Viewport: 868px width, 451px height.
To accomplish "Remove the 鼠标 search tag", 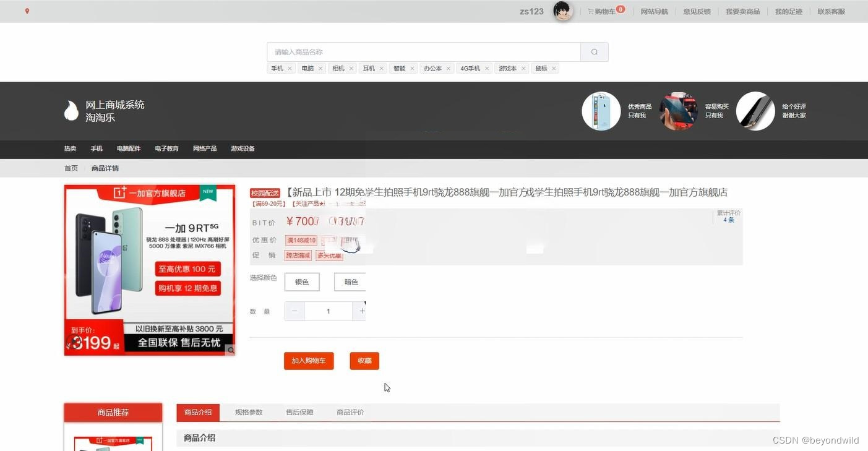I will tap(554, 69).
